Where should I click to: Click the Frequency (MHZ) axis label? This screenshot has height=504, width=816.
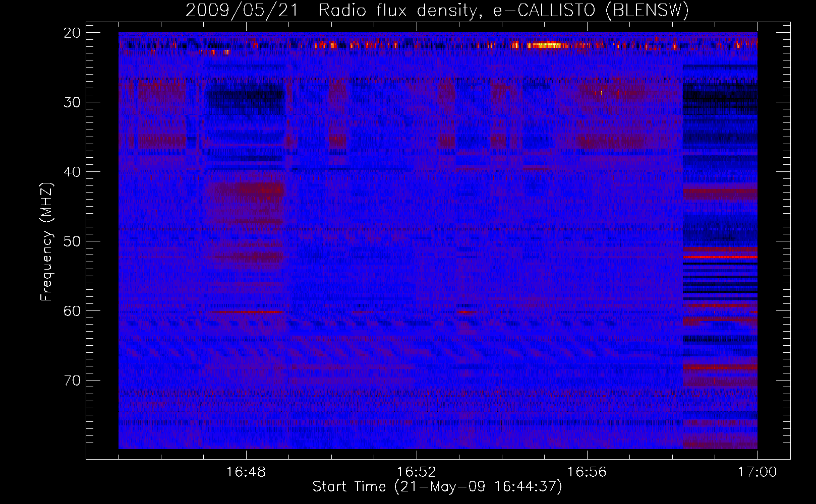click(x=46, y=242)
